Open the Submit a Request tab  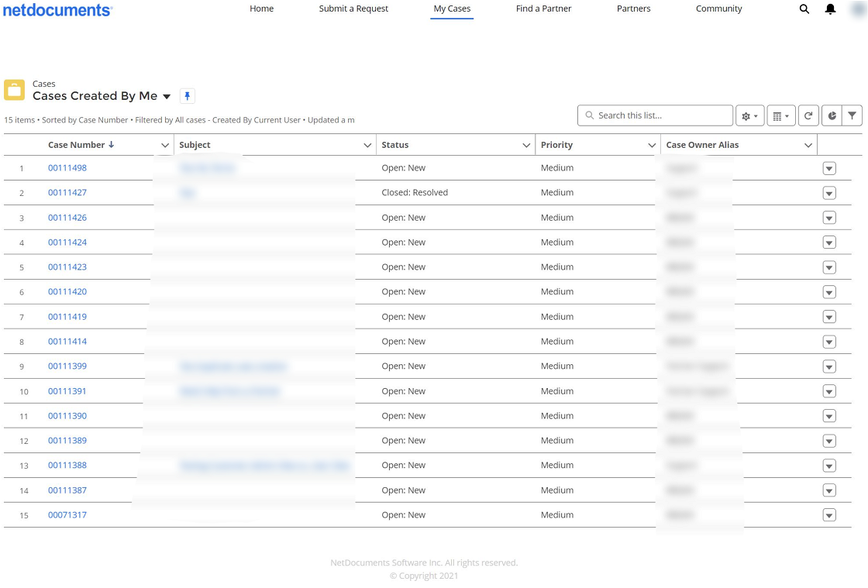click(353, 9)
